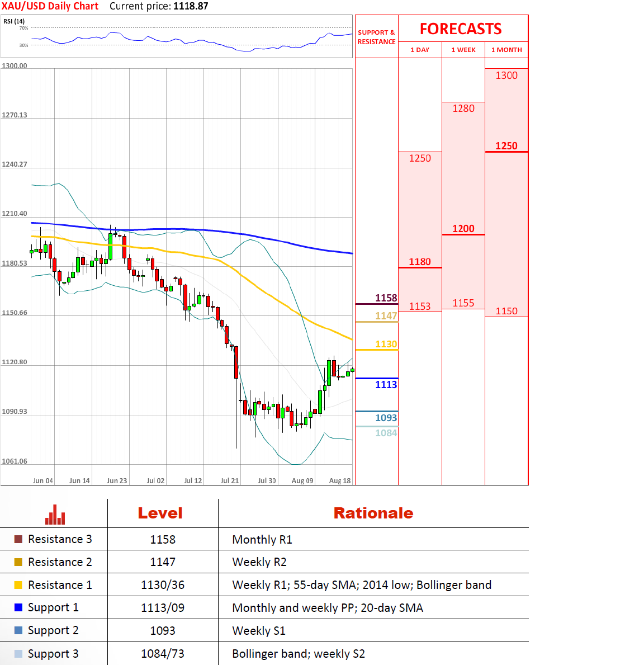
Task: Click the XAU/USD Daily Chart title
Action: [50, 6]
